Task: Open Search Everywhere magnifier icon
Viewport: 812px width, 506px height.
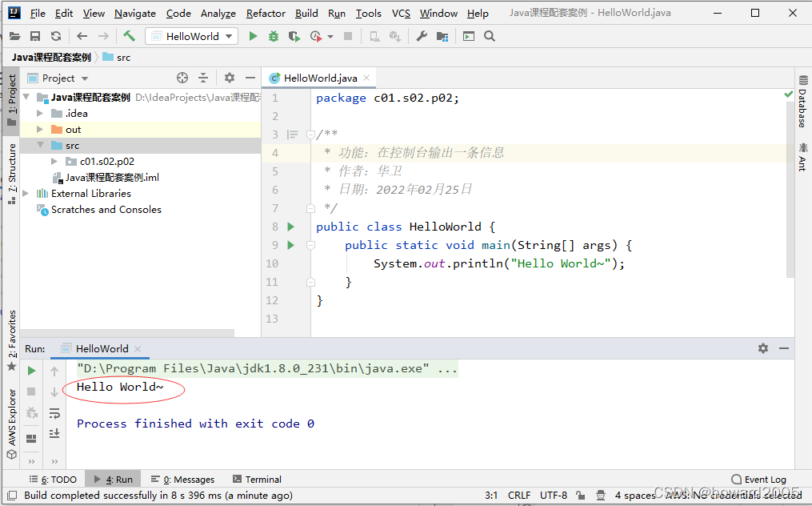Action: point(490,36)
